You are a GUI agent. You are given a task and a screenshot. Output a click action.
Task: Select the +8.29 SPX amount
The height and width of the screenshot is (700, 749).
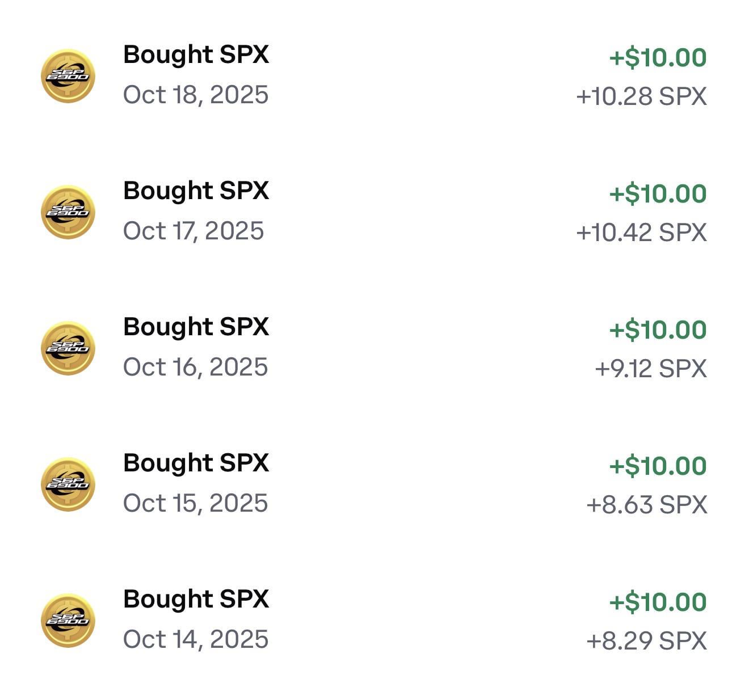pyautogui.click(x=646, y=641)
